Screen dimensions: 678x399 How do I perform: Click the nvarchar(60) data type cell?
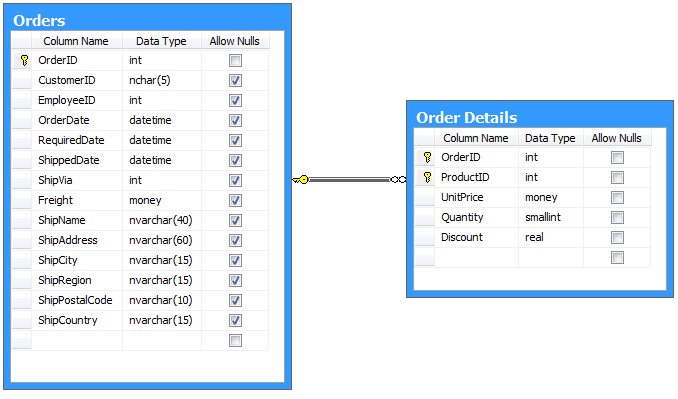[162, 240]
